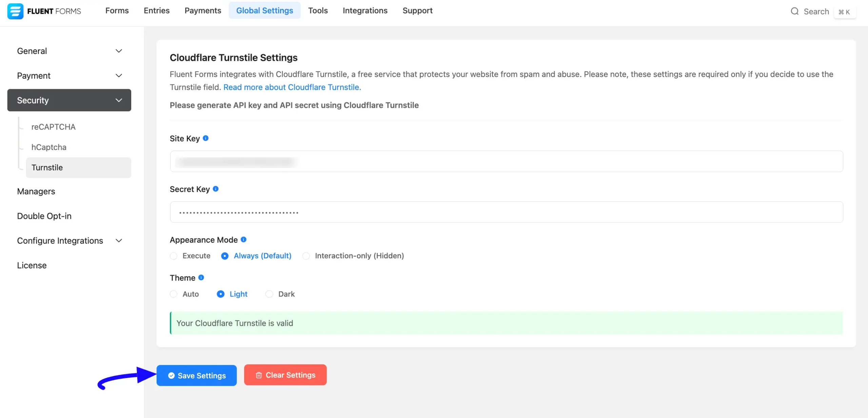
Task: Click the Cloudflare Turnstile Settings heading
Action: pyautogui.click(x=234, y=58)
